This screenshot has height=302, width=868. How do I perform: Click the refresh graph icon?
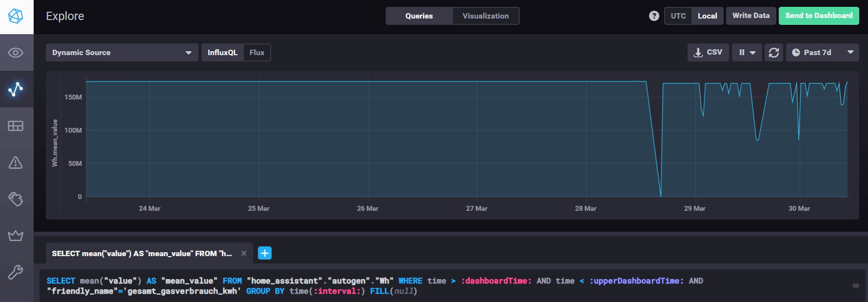773,53
